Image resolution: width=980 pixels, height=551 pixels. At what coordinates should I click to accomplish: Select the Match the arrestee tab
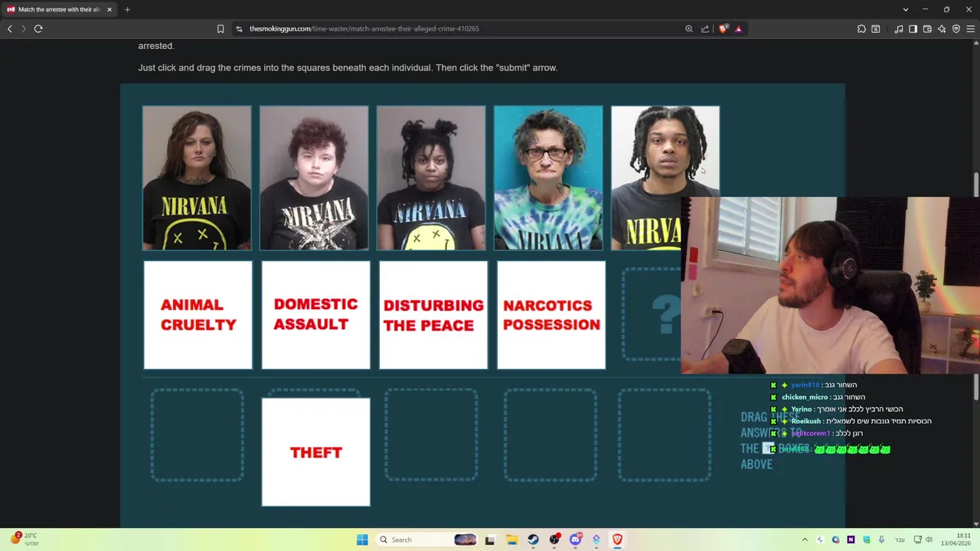pos(59,9)
